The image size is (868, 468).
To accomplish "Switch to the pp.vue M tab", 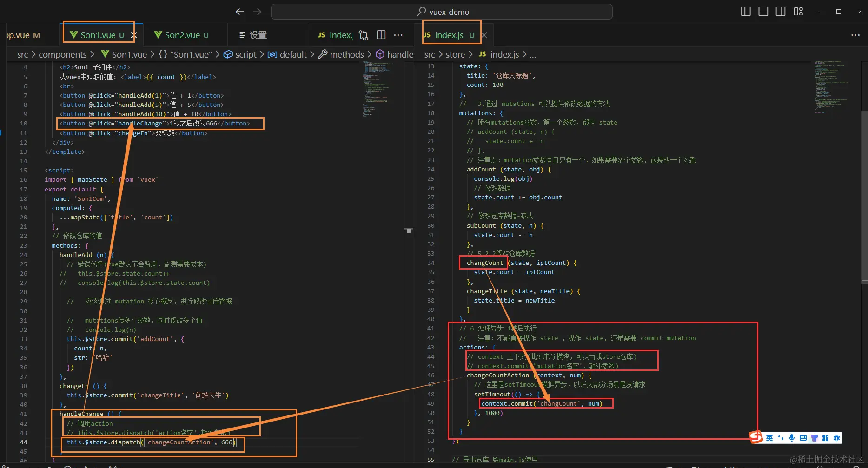I will [23, 35].
